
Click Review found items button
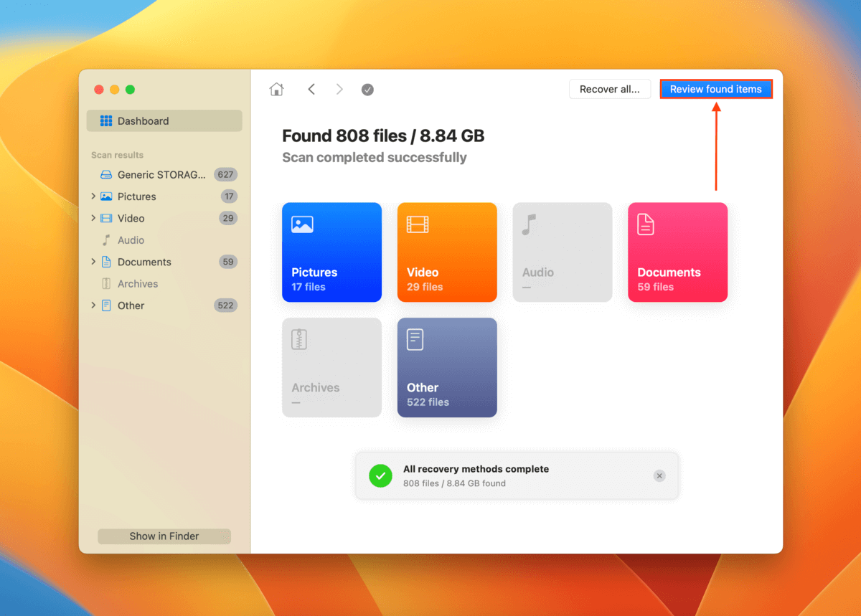pos(716,89)
